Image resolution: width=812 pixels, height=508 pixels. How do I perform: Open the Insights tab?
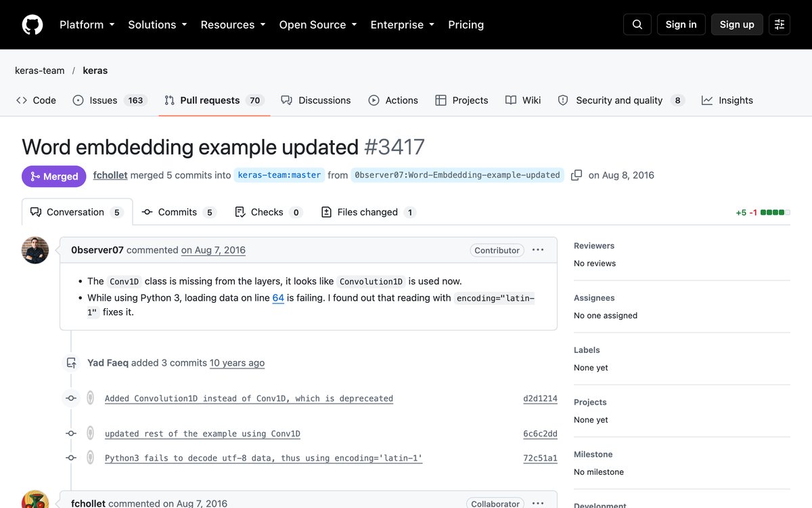[x=727, y=100]
